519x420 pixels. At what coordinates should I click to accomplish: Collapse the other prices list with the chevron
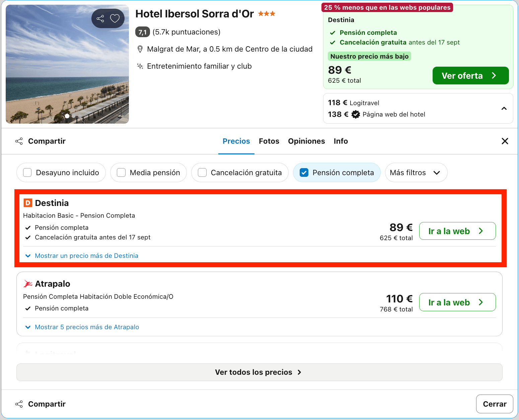[x=504, y=109]
